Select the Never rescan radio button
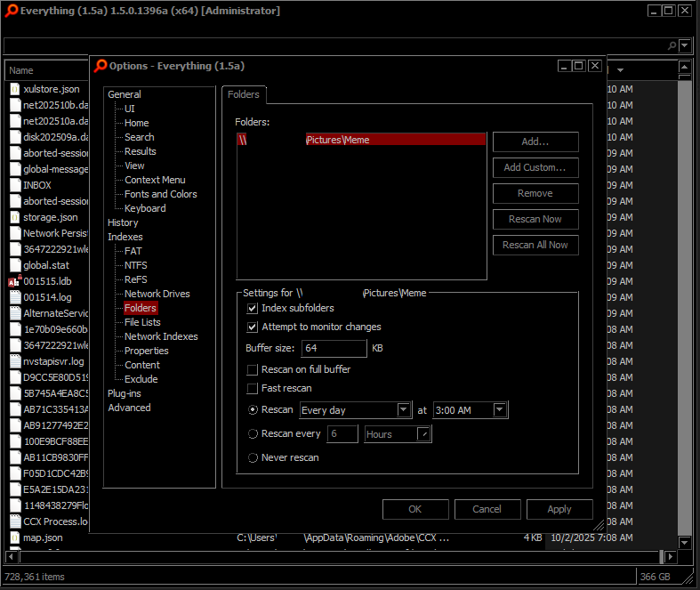The height and width of the screenshot is (590, 700). click(x=253, y=457)
